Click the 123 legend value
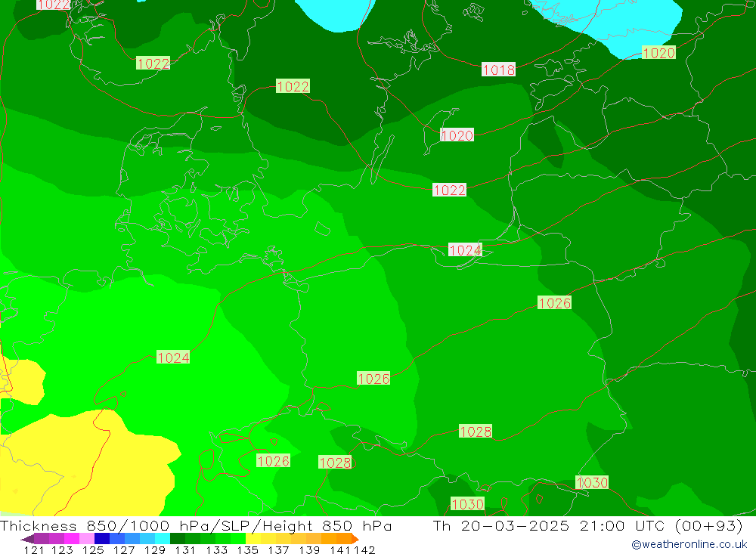 pos(62,549)
